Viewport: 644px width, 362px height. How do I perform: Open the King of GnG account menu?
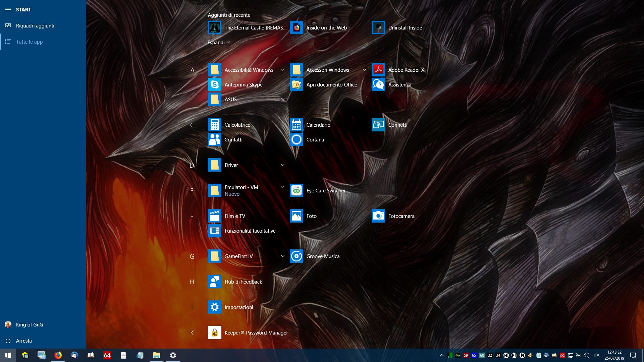point(29,325)
